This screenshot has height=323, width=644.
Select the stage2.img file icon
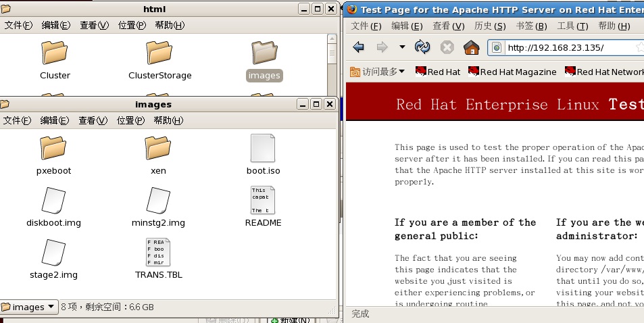click(53, 253)
